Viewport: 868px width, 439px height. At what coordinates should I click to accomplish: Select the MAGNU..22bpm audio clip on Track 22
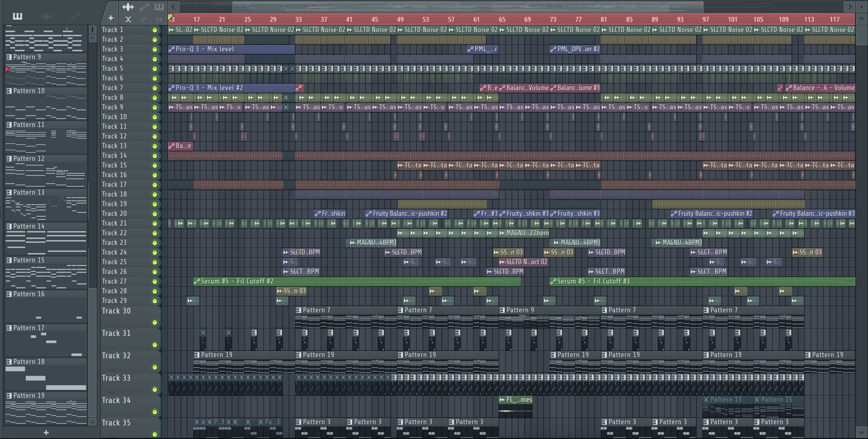tap(524, 233)
